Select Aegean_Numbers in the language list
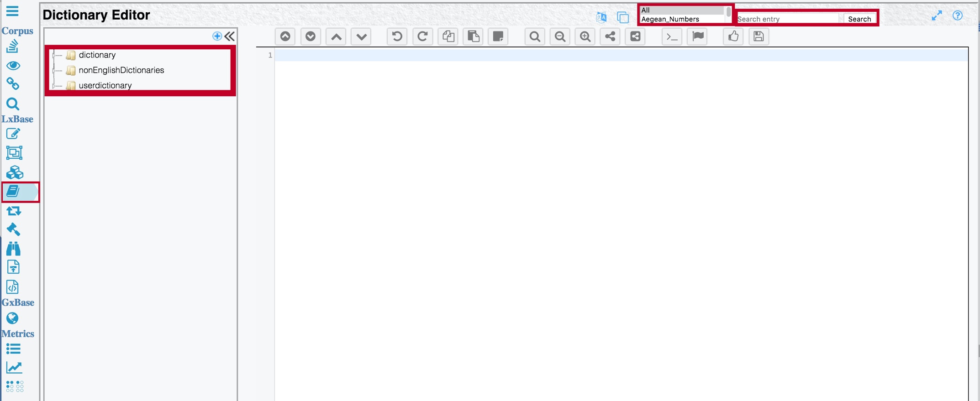This screenshot has height=401, width=980. pyautogui.click(x=682, y=19)
